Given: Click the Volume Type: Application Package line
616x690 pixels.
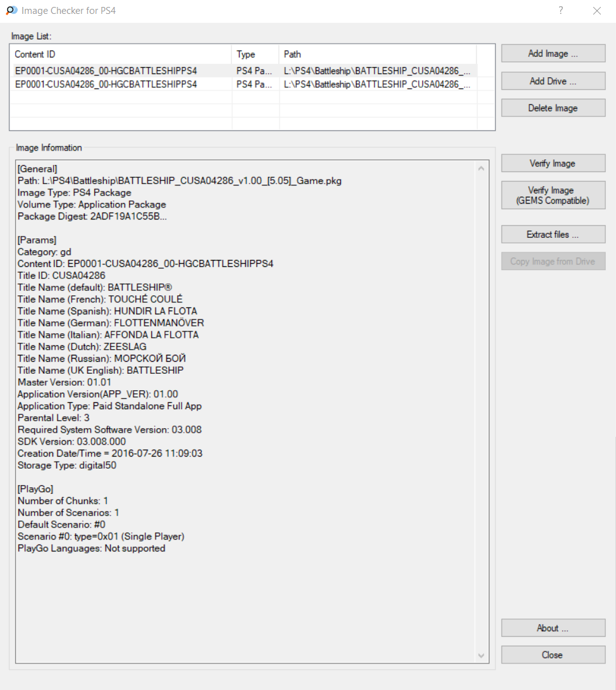Looking at the screenshot, I should click(x=92, y=205).
